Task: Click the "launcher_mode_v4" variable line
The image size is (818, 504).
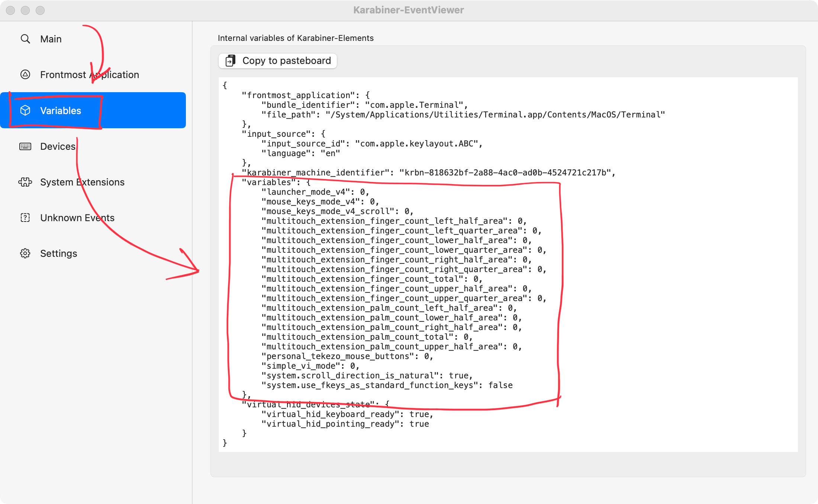Action: [x=315, y=192]
